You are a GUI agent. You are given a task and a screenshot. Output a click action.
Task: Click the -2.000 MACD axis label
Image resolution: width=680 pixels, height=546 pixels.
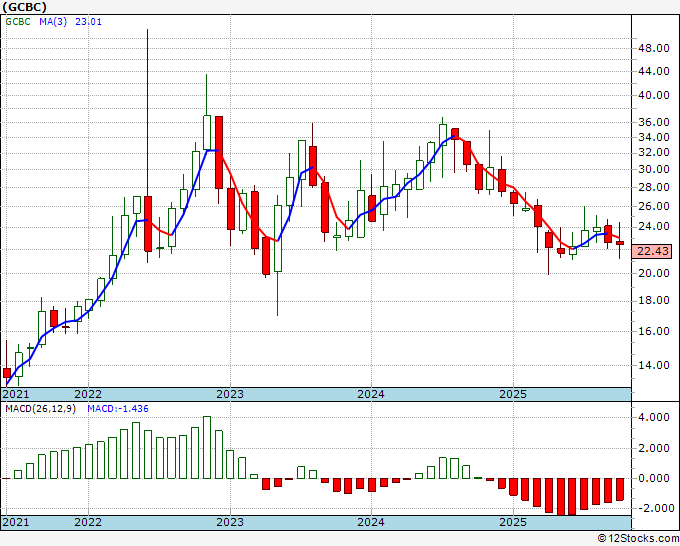pyautogui.click(x=652, y=508)
